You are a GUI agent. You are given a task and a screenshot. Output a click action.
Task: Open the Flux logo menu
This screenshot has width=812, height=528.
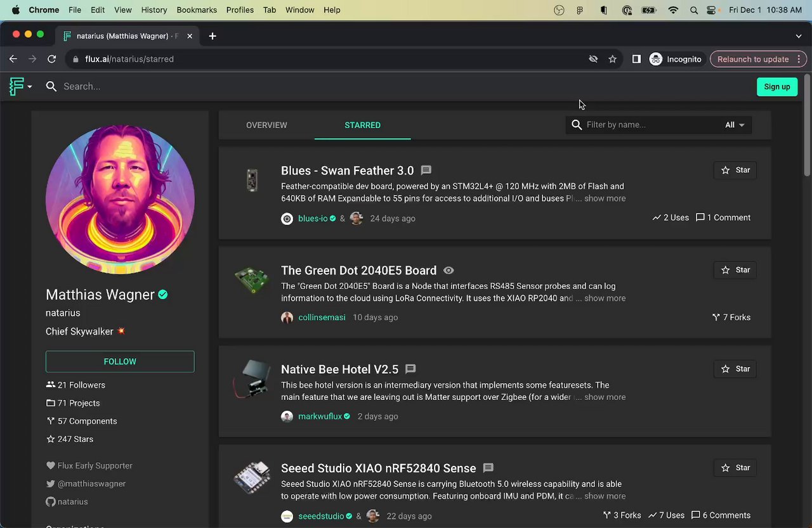click(20, 86)
